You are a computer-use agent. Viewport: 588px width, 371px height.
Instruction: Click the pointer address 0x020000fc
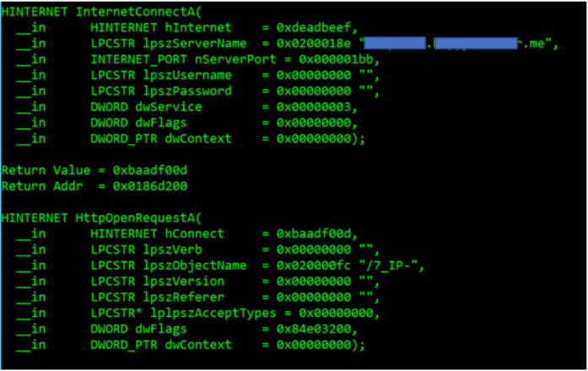click(x=314, y=266)
